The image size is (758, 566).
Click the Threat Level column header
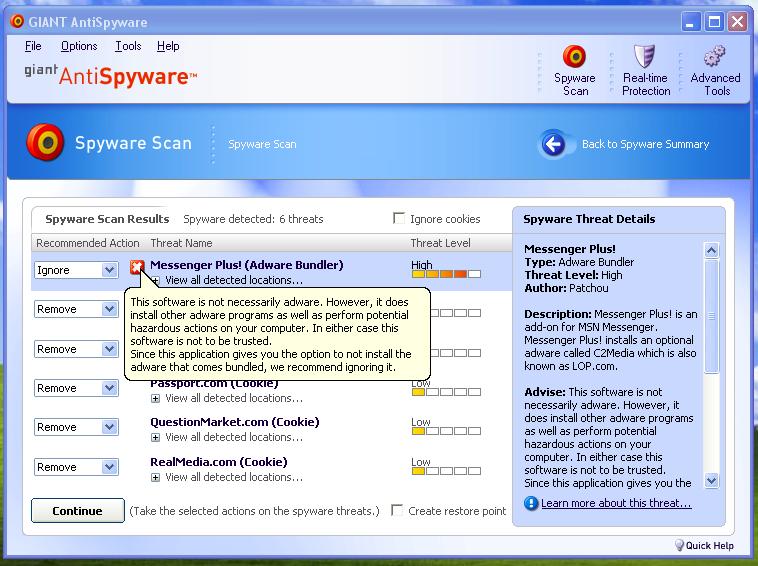440,243
